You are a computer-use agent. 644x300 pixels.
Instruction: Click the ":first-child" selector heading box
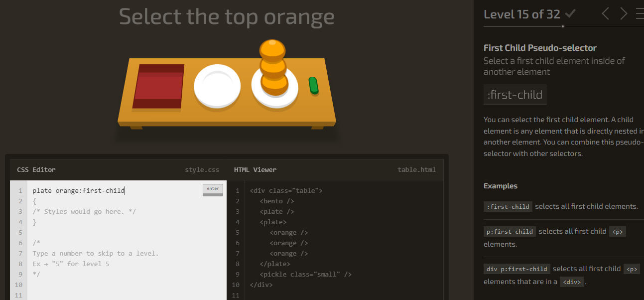click(515, 94)
